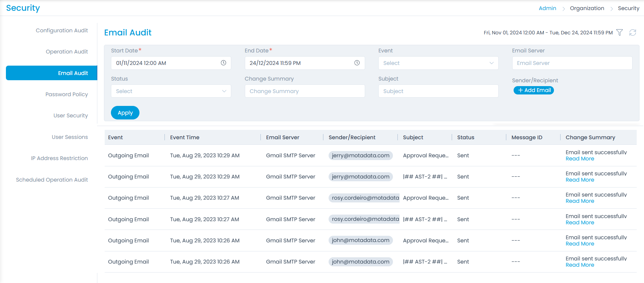644x283 pixels.
Task: Open Read More for jerry AST-2 row
Action: pyautogui.click(x=580, y=180)
